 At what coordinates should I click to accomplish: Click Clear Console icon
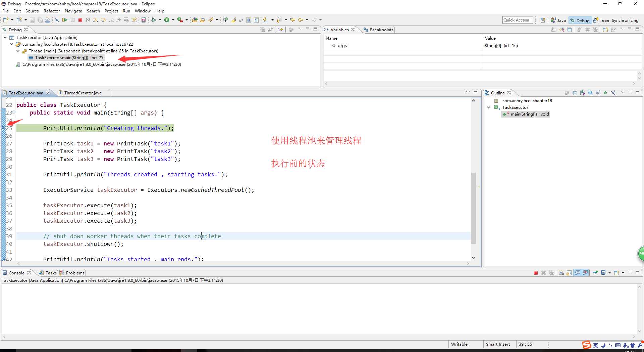pyautogui.click(x=561, y=273)
